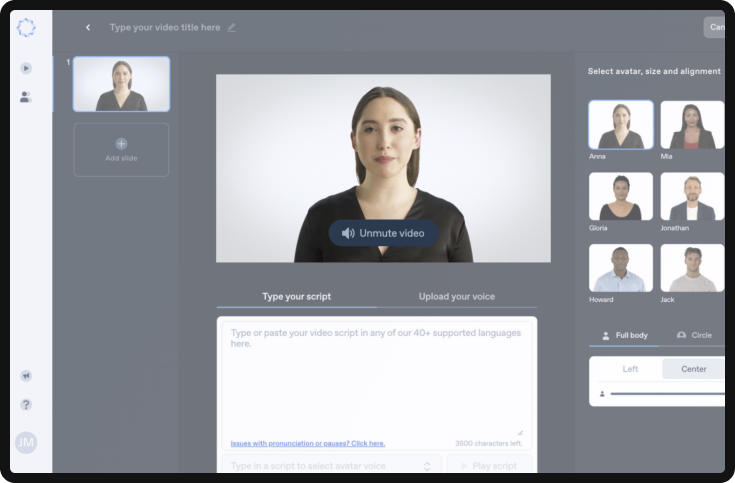Align avatar to the Left
Screen dimensions: 735x483
(x=630, y=369)
